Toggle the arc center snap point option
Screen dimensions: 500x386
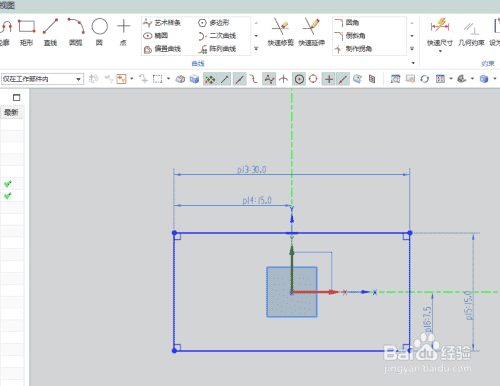pos(299,79)
